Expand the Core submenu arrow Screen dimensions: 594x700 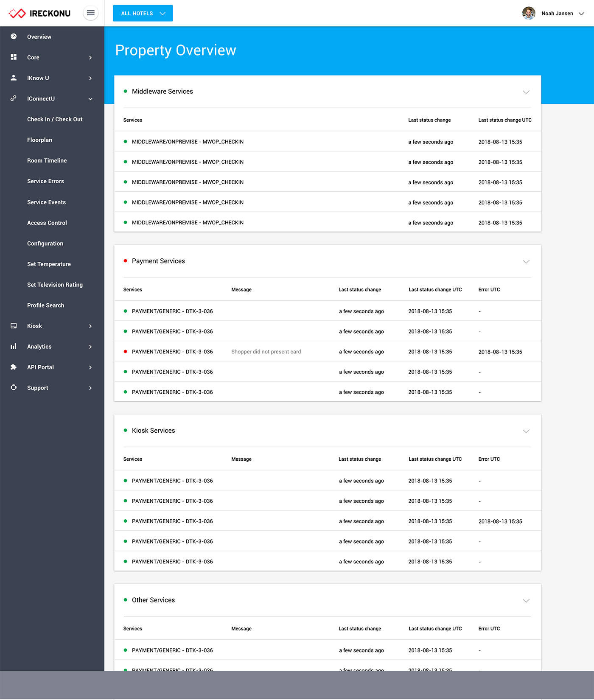(x=90, y=58)
